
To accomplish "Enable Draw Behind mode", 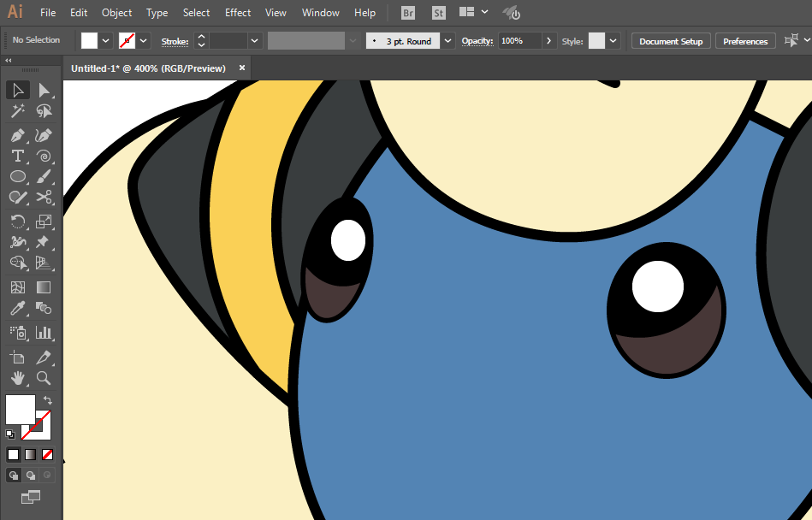I will click(x=31, y=475).
